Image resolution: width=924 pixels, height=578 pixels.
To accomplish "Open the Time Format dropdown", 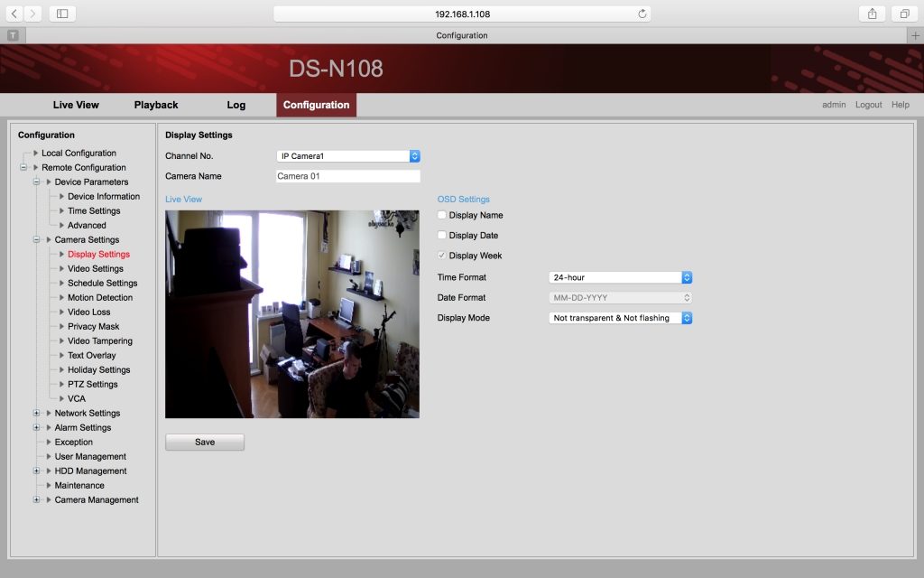I will coord(620,277).
